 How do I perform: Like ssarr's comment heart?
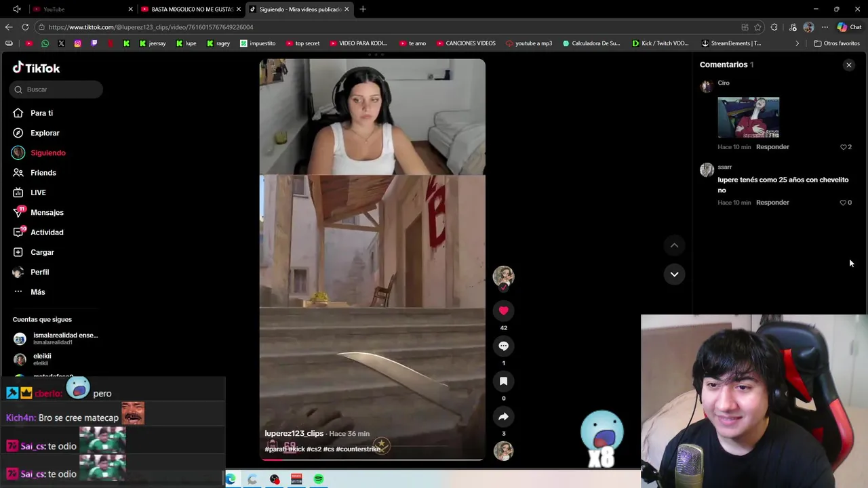pyautogui.click(x=844, y=203)
